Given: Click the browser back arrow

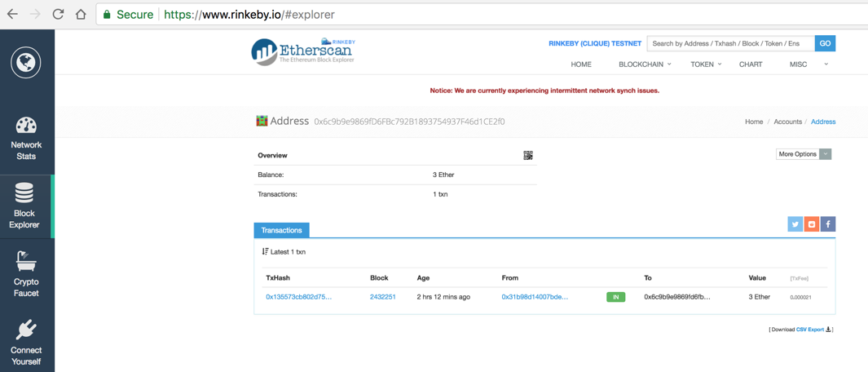Looking at the screenshot, I should 12,15.
